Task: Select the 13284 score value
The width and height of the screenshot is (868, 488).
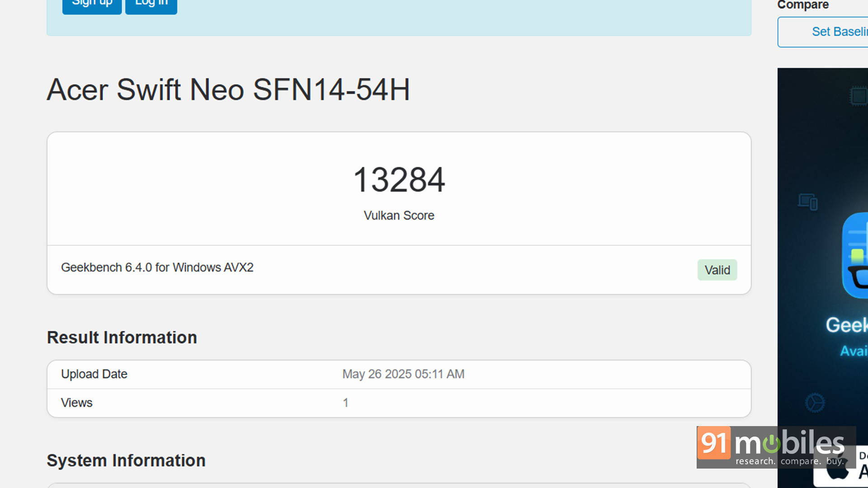Action: 399,180
